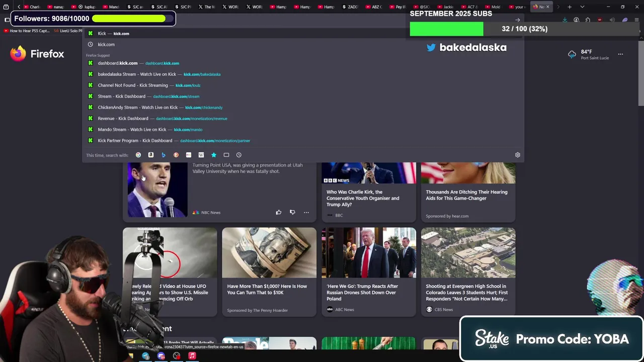Click the Downloads arrow in the toolbar
Image resolution: width=644 pixels, height=362 pixels.
[x=565, y=20]
